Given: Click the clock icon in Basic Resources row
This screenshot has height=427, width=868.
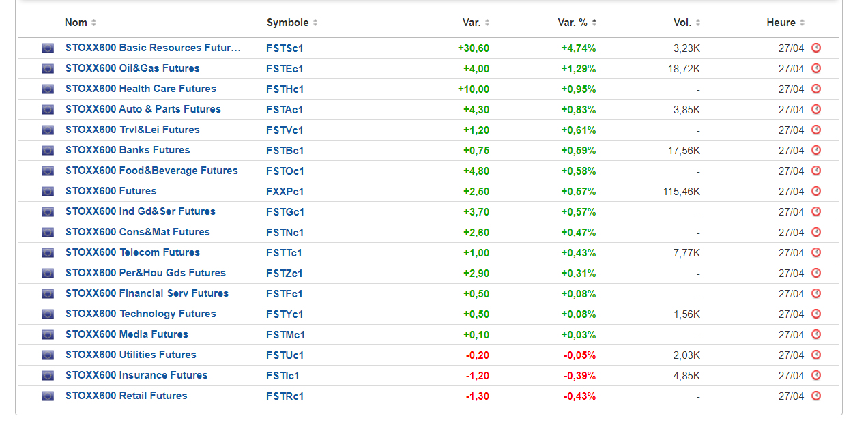Looking at the screenshot, I should click(x=816, y=48).
